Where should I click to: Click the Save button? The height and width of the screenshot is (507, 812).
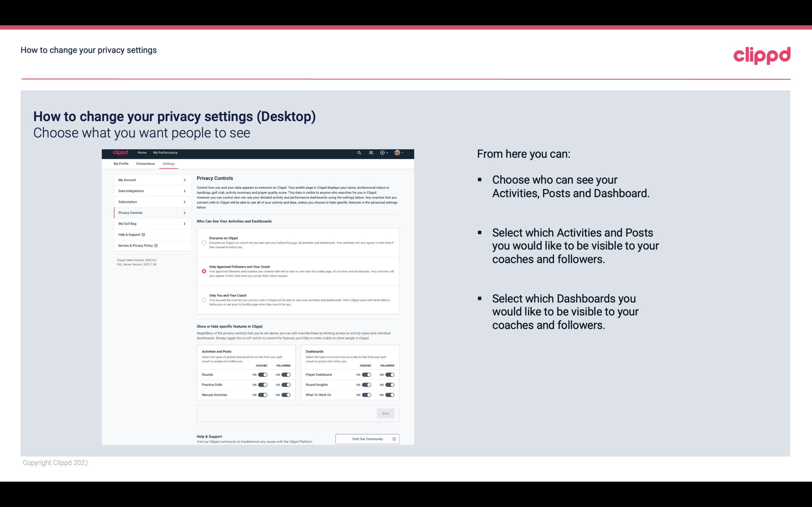coord(386,413)
